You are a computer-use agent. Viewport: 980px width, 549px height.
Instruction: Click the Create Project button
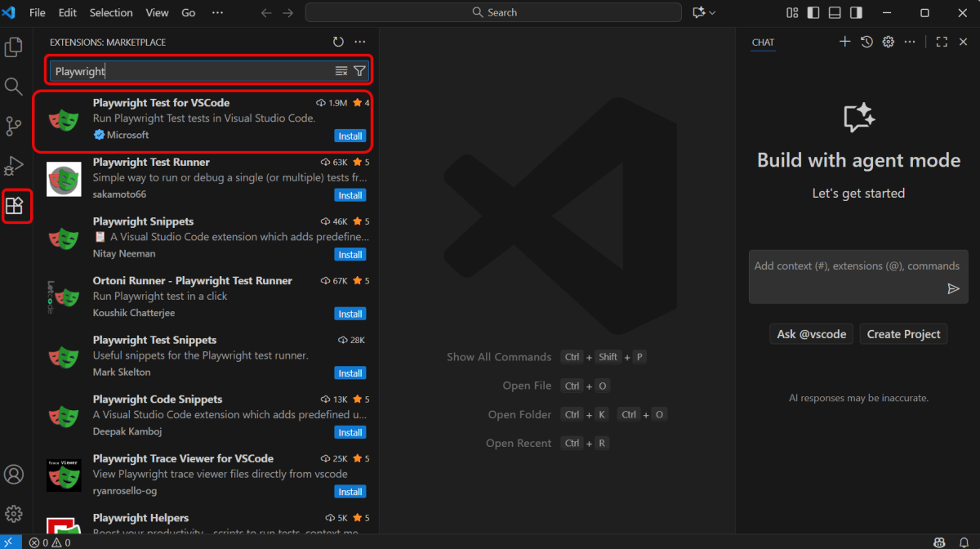[x=903, y=334]
